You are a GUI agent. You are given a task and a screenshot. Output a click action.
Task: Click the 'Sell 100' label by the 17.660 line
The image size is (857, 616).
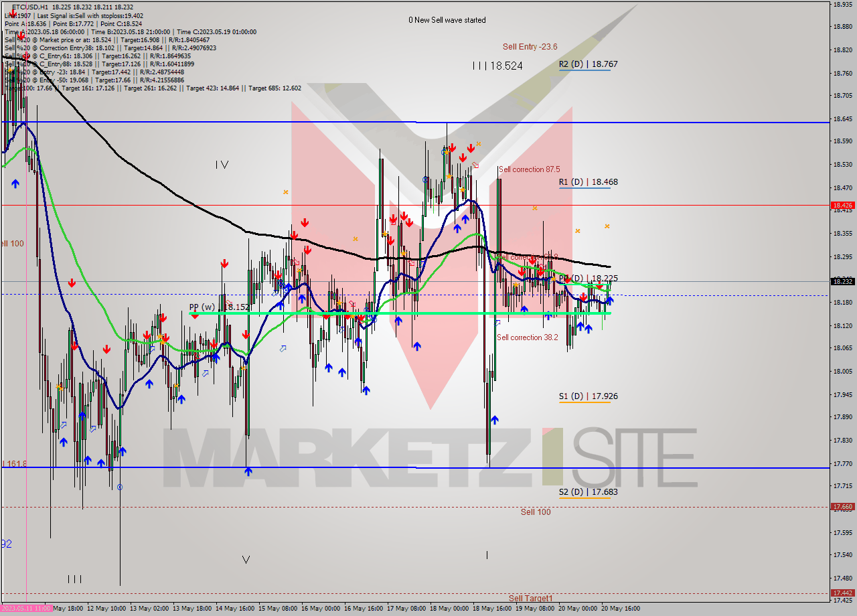pyautogui.click(x=536, y=512)
